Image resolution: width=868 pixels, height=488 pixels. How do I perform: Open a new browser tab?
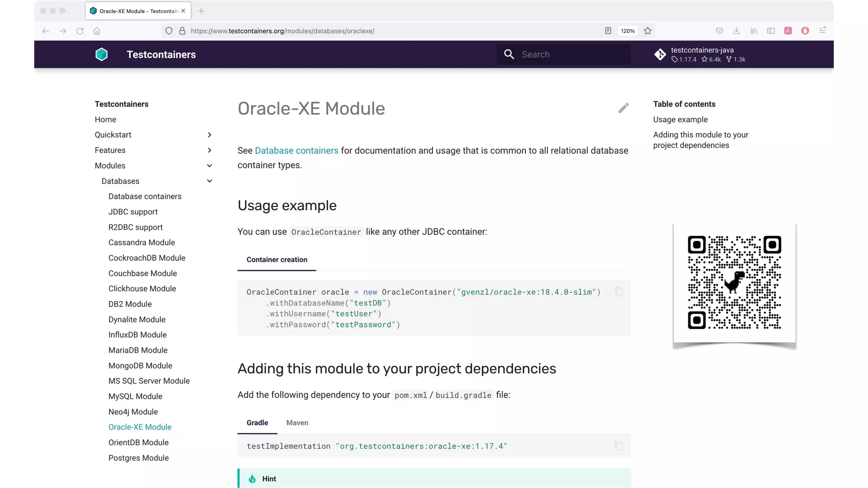pos(201,11)
